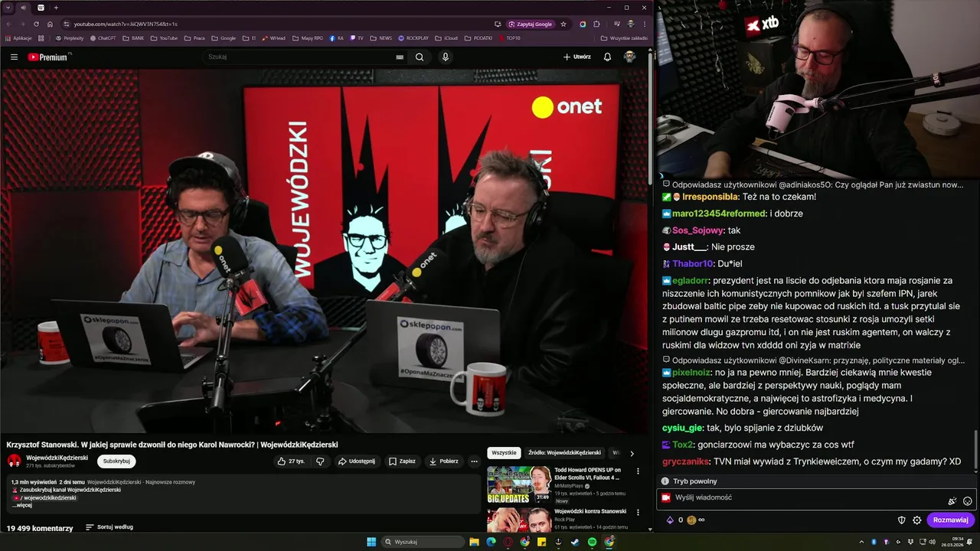Like the video (27 tys.)
Viewport: 980px width, 551px height.
[x=291, y=461]
